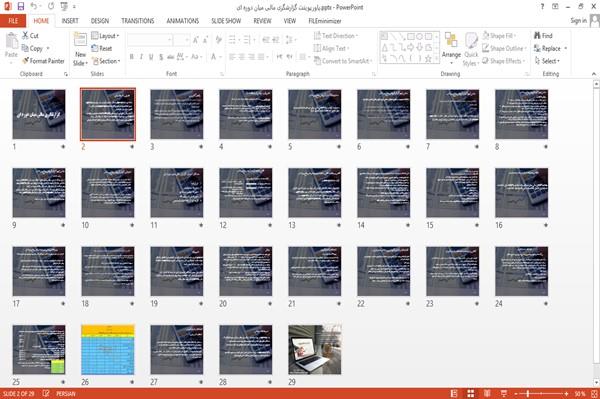600x399 pixels.
Task: Toggle Italic formatting
Action: (141, 57)
